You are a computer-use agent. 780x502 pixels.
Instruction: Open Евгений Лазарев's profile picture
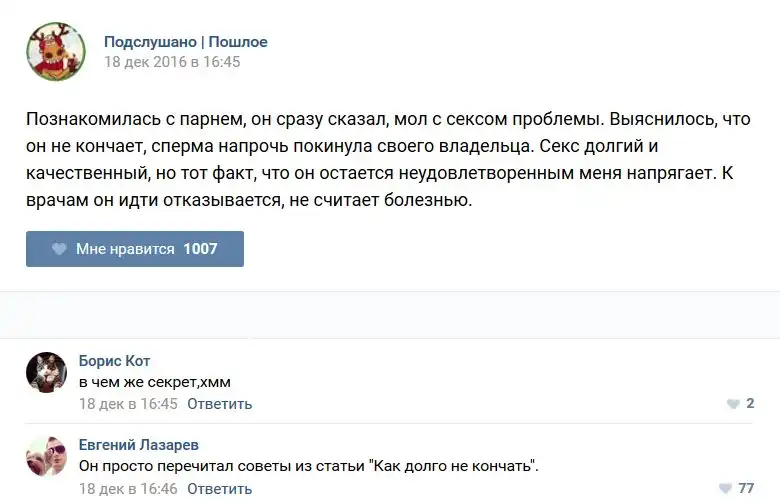coord(46,457)
